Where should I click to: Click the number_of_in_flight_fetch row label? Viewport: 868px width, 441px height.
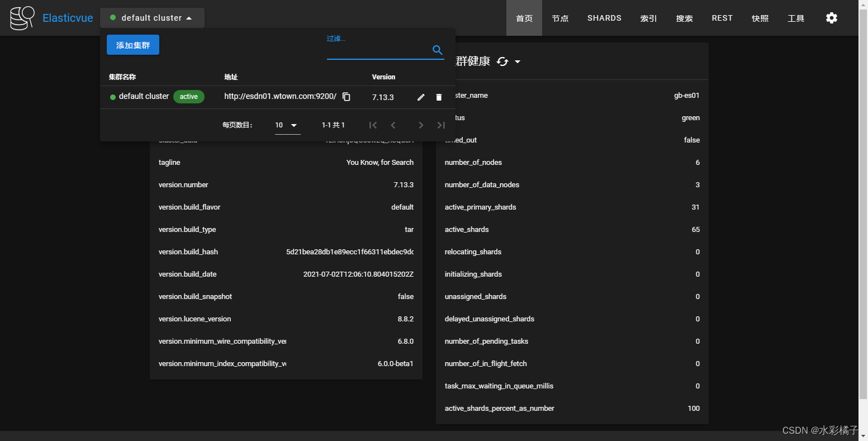coord(486,363)
